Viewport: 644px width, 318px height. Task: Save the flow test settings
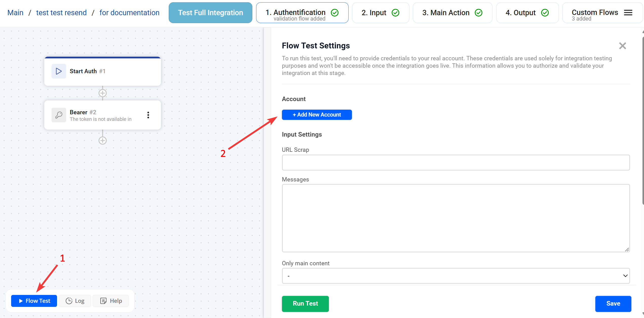coord(613,304)
